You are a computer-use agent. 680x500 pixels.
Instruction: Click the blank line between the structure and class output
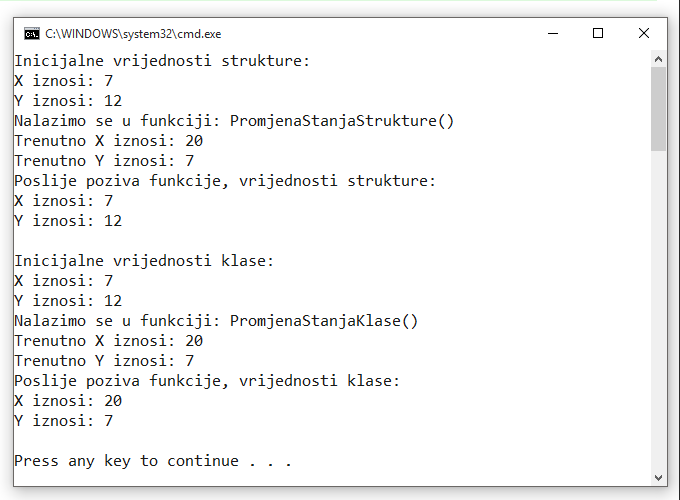[x=332, y=241]
